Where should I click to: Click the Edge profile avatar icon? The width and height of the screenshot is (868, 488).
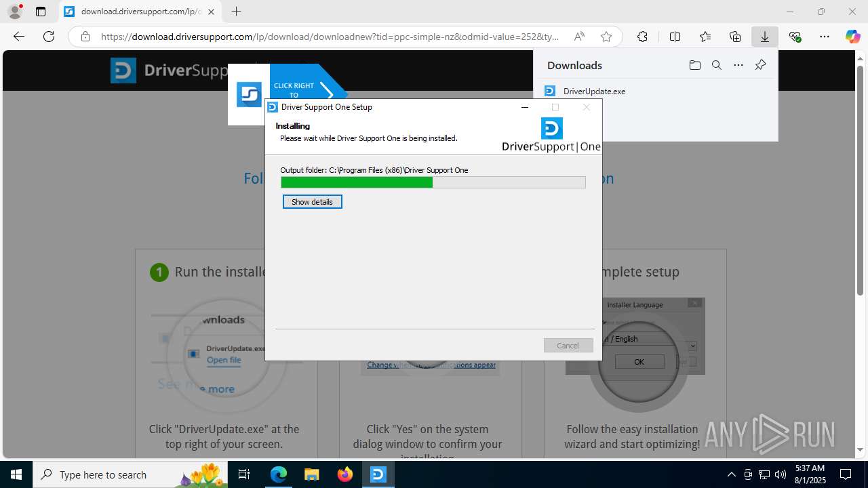coord(15,12)
